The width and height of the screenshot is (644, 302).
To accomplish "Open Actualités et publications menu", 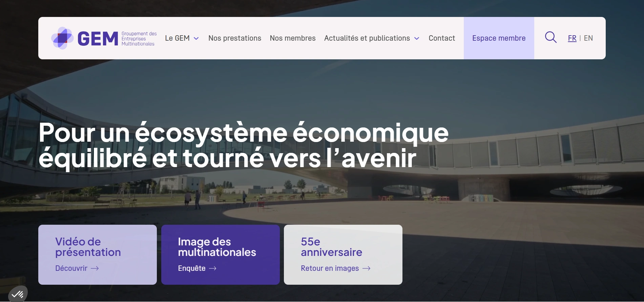I will tap(367, 38).
